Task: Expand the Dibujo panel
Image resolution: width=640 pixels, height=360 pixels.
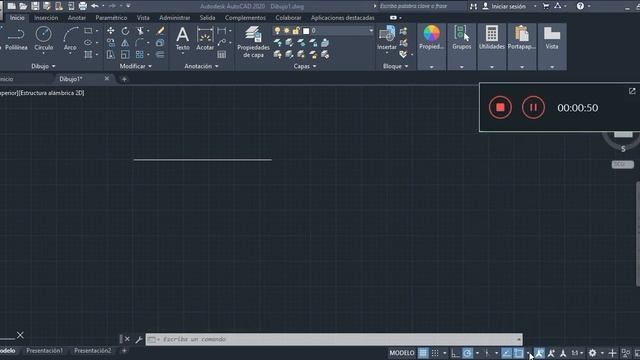Action: click(x=43, y=66)
